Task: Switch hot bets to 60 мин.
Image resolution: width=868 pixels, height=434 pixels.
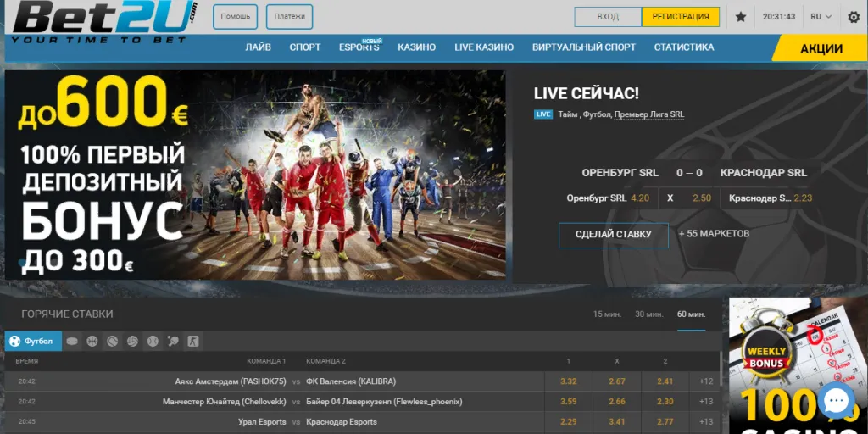Action: point(692,314)
